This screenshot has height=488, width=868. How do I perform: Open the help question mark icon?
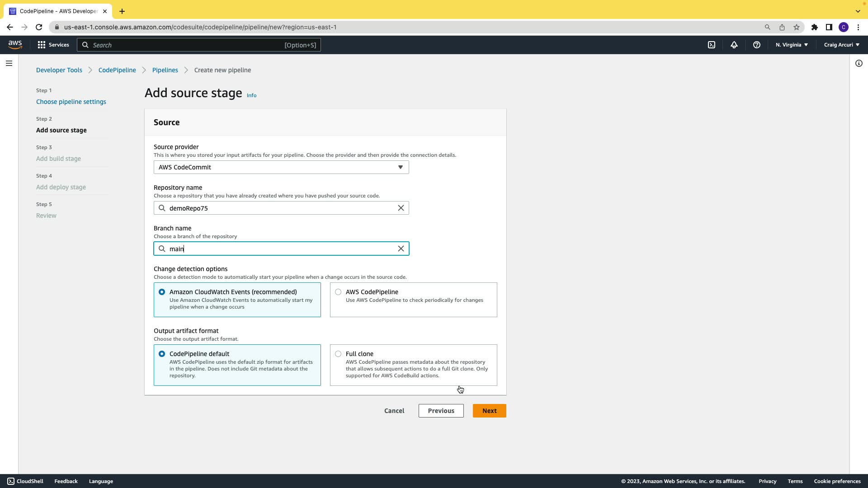pos(757,45)
